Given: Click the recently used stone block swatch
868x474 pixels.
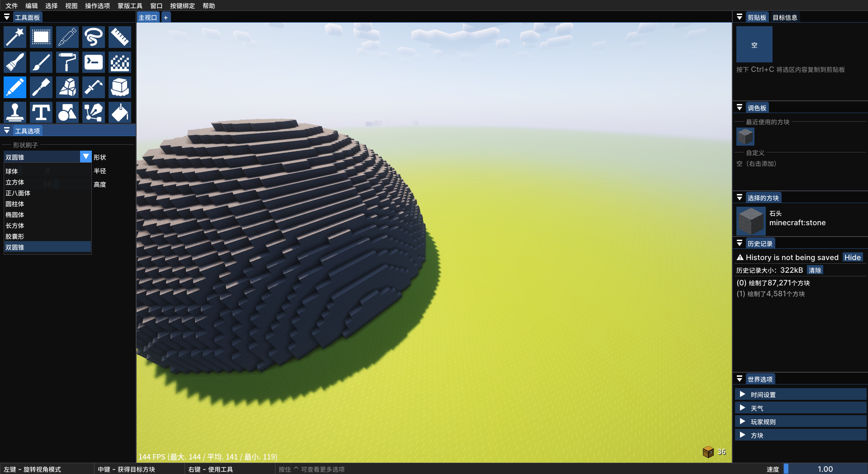Looking at the screenshot, I should pyautogui.click(x=745, y=137).
